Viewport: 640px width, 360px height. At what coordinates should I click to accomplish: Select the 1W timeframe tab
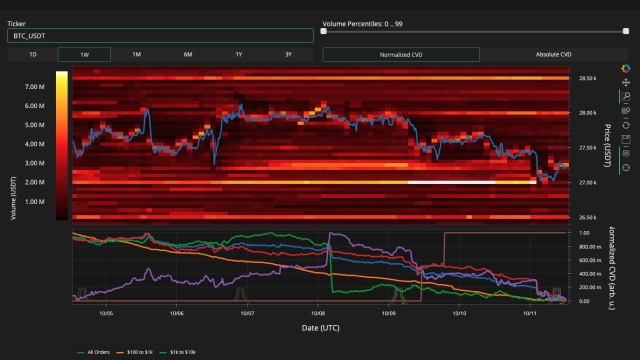(84, 54)
